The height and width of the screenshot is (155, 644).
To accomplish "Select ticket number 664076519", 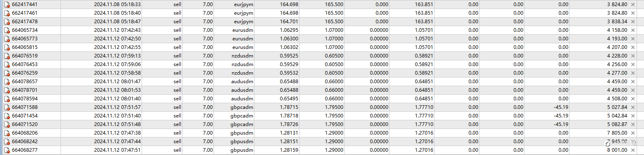I will (x=25, y=56).
